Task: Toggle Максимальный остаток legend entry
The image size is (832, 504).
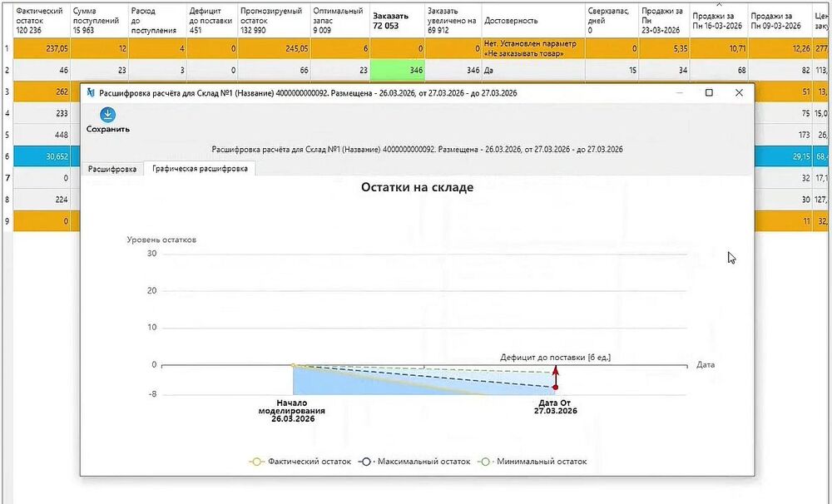Action: (414, 462)
